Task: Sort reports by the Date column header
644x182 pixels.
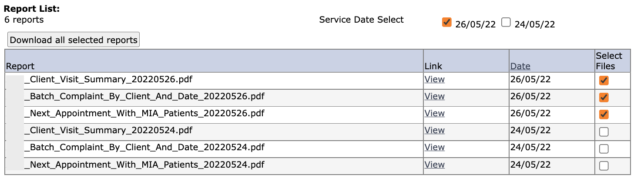Action: click(520, 66)
